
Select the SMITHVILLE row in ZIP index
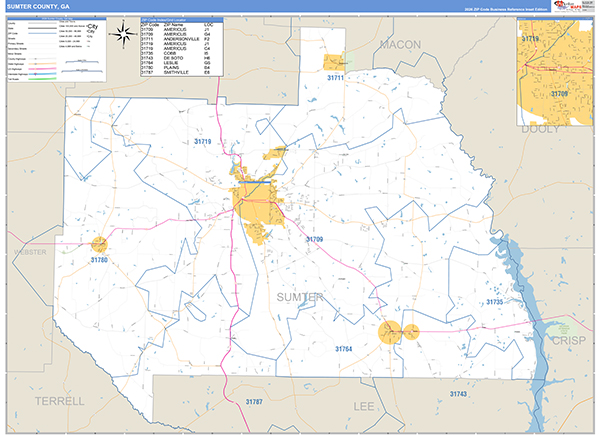coord(176,72)
